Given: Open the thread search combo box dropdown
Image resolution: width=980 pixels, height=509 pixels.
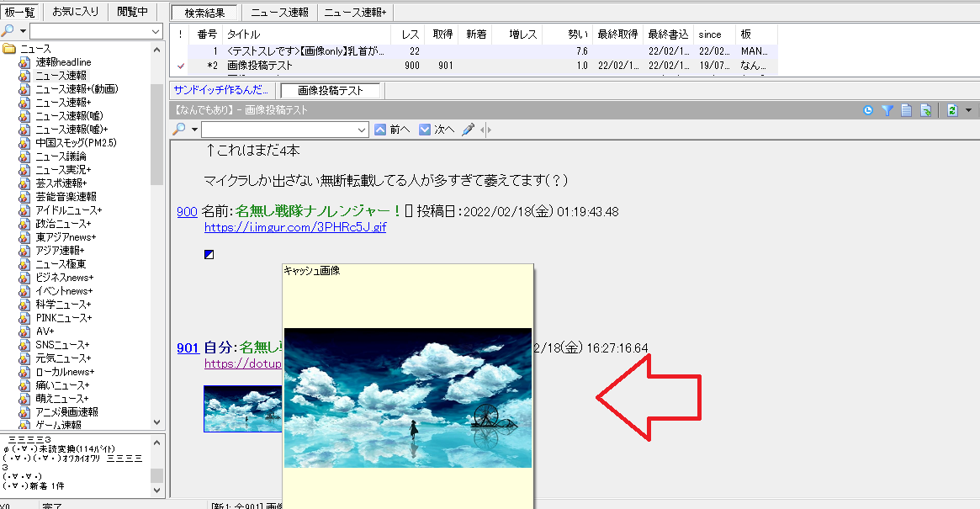Looking at the screenshot, I should (x=361, y=130).
